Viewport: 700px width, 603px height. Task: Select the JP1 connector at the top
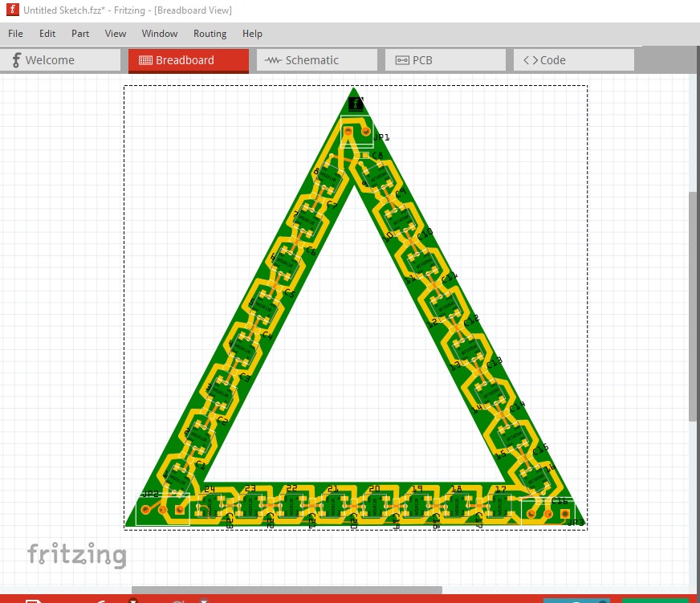356,130
